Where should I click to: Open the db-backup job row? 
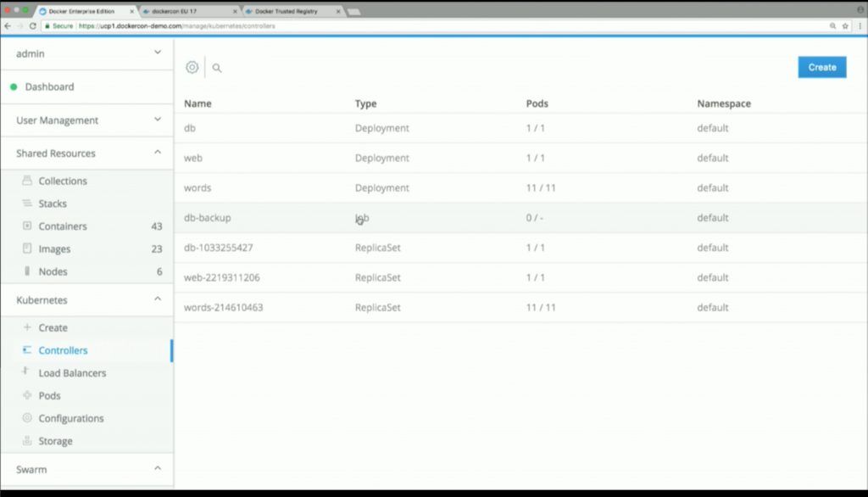click(x=520, y=218)
